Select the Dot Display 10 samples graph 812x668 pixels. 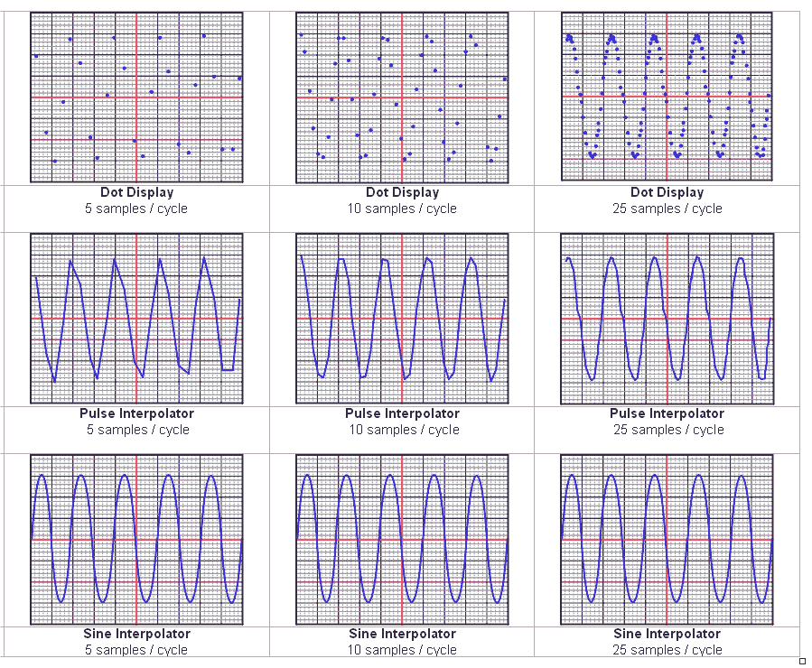coord(402,97)
